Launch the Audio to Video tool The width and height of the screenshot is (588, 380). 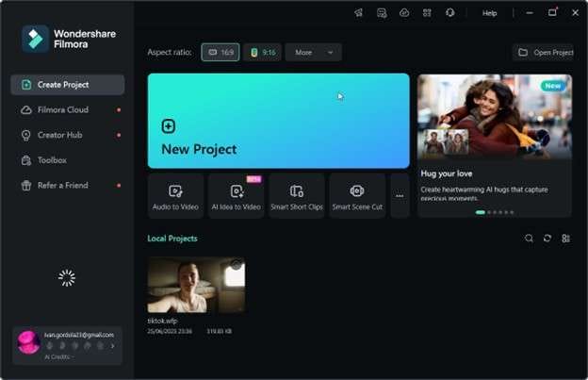[x=175, y=196]
